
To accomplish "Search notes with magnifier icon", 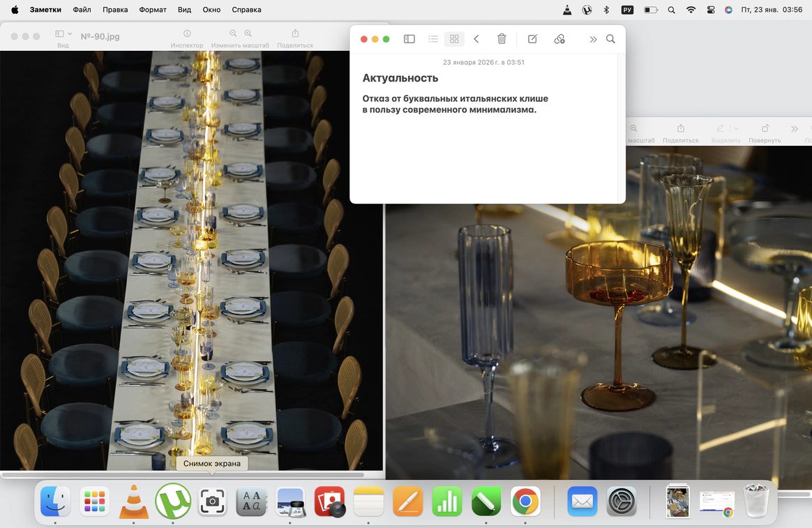I will point(610,39).
